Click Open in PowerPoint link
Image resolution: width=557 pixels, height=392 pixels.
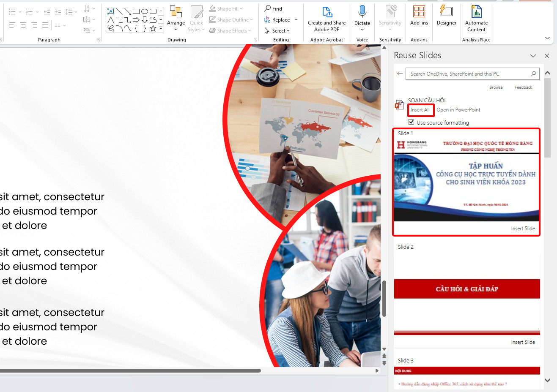point(458,110)
